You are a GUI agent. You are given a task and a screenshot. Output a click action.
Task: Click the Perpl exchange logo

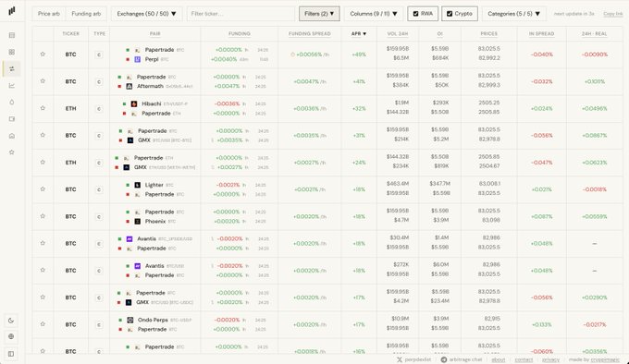pos(137,59)
